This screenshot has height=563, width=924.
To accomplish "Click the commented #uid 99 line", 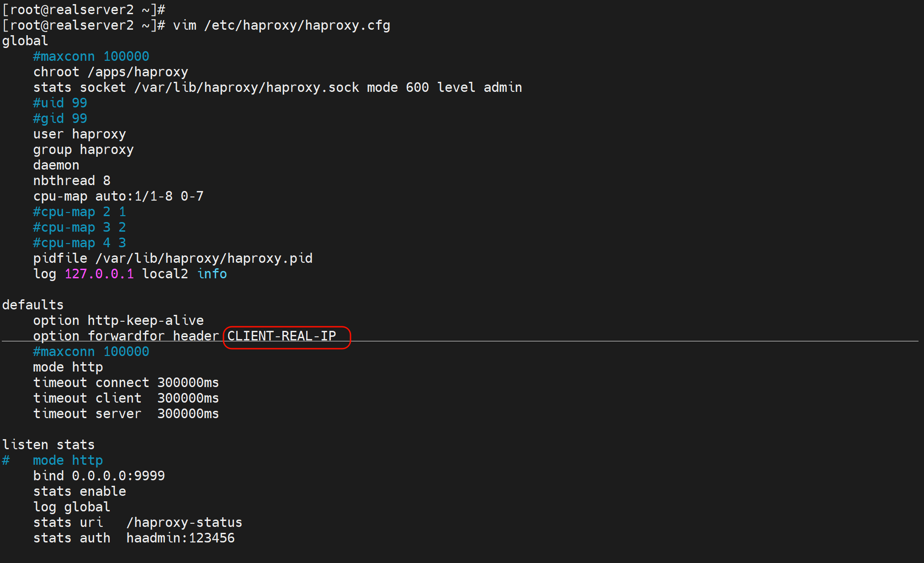I will (60, 103).
